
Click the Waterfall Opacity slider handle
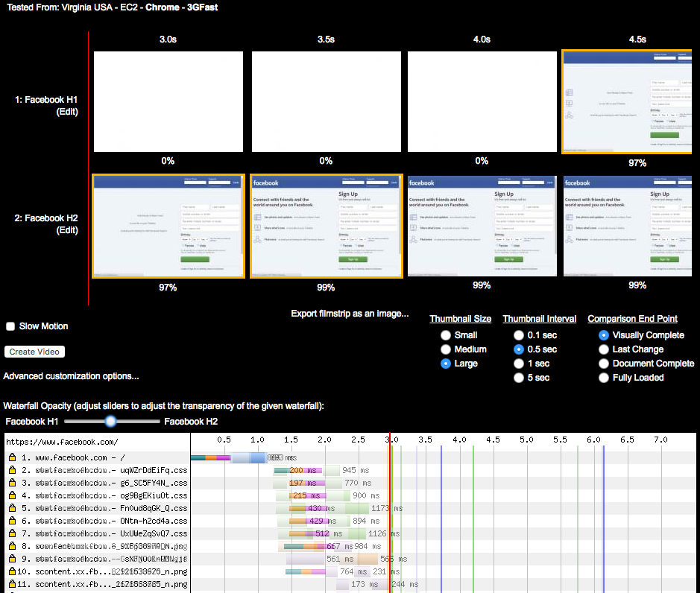tap(110, 422)
